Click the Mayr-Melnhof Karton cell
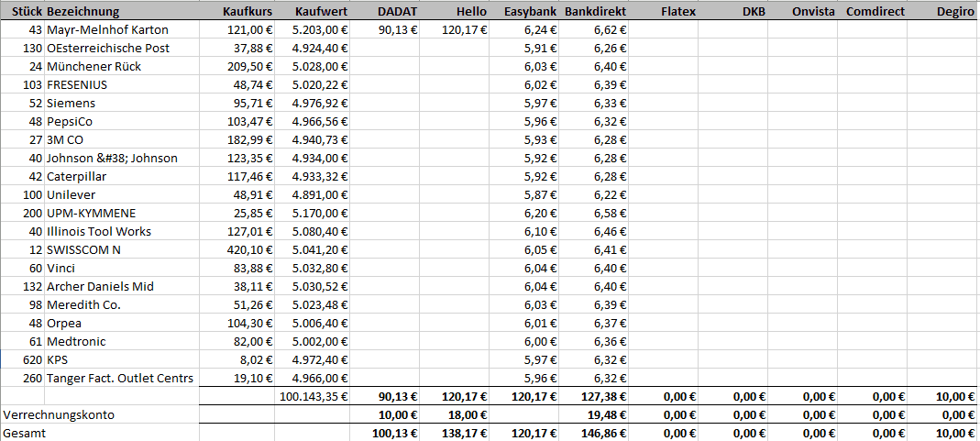Screen dimensions: 980x441 (x=122, y=30)
